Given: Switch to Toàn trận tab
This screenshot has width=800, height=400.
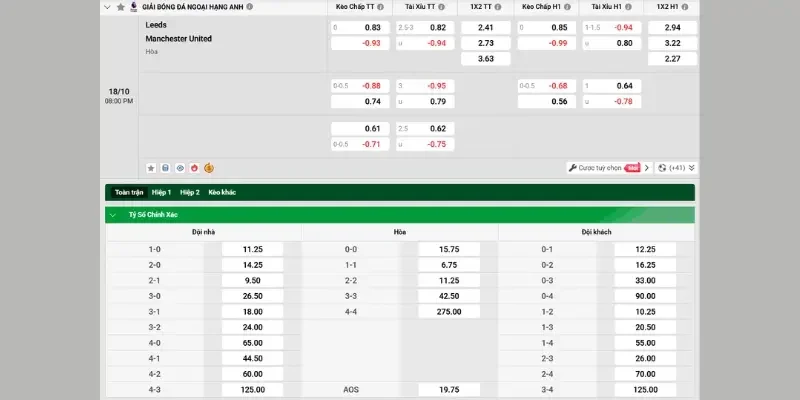Looking at the screenshot, I should coord(129,192).
